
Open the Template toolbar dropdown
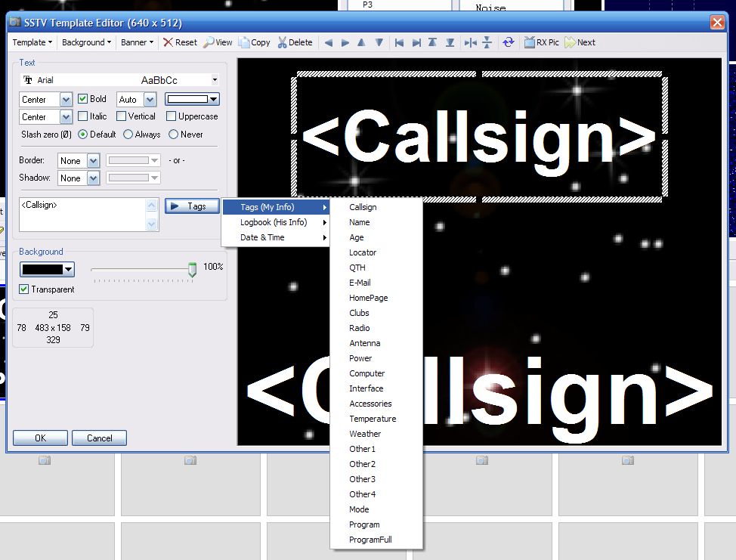coord(32,42)
